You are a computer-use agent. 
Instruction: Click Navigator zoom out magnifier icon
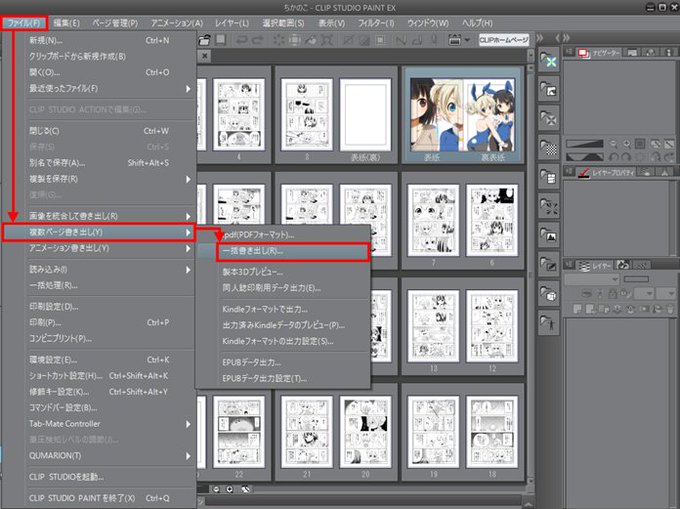613,144
